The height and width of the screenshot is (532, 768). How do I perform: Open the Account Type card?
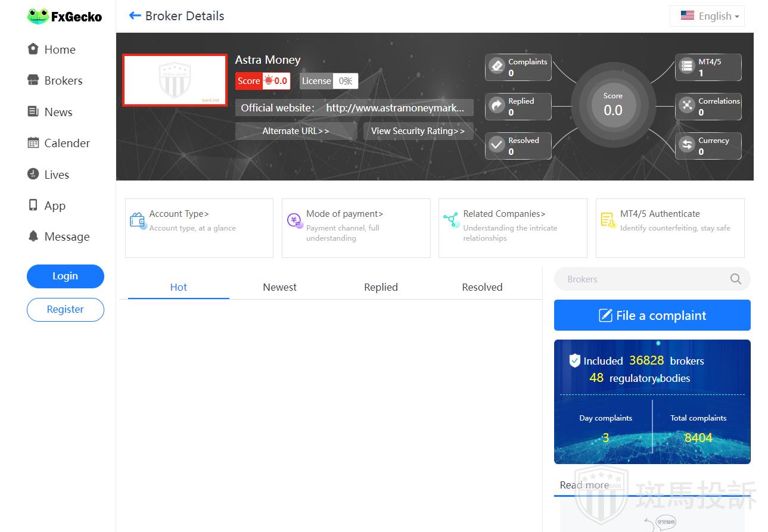(x=199, y=228)
